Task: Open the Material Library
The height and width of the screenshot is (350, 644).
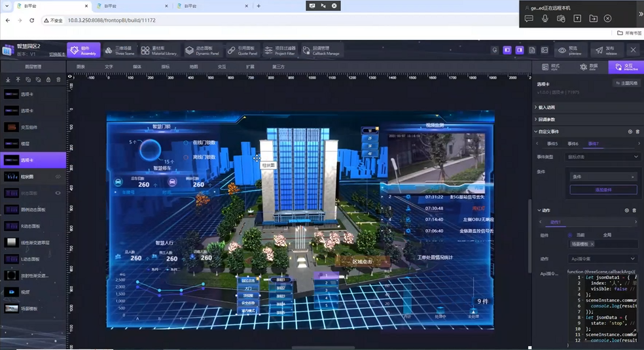Action: pyautogui.click(x=158, y=50)
